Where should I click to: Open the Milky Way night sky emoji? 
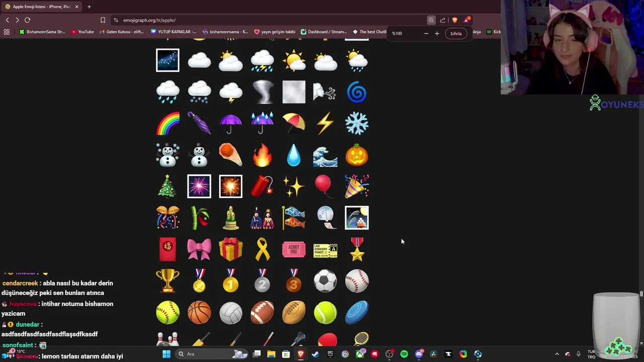point(168,60)
